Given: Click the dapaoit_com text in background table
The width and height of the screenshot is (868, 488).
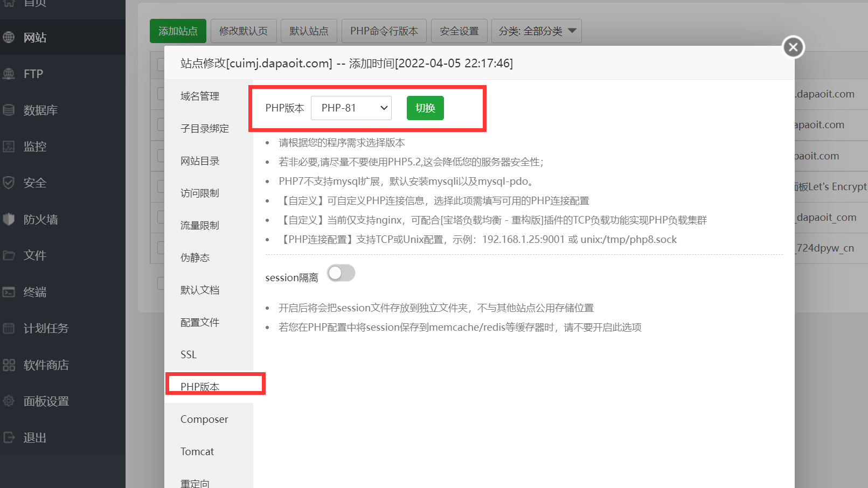Looking at the screenshot, I should (826, 217).
